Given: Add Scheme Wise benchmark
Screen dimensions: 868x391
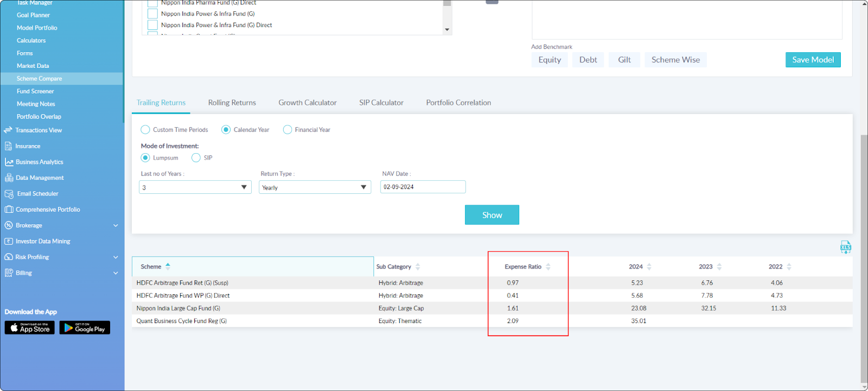Looking at the screenshot, I should click(675, 60).
